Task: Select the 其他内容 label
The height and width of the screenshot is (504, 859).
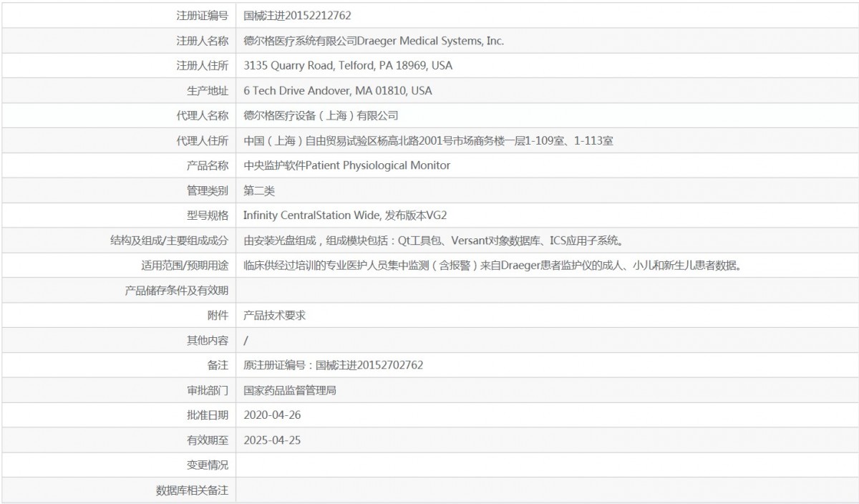Action: [x=208, y=340]
